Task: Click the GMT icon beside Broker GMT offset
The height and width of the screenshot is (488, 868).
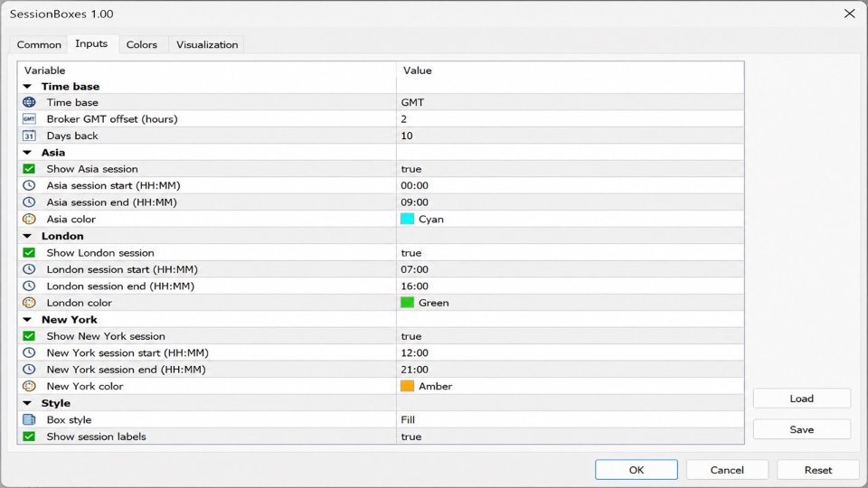Action: [29, 119]
